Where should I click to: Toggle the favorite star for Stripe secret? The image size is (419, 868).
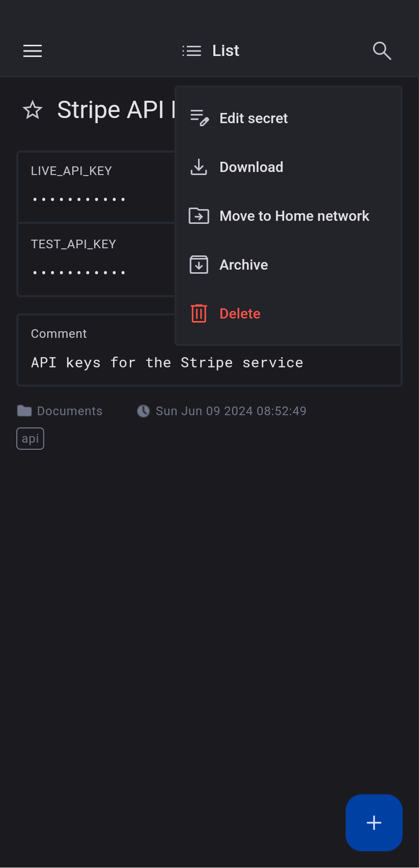coord(33,110)
